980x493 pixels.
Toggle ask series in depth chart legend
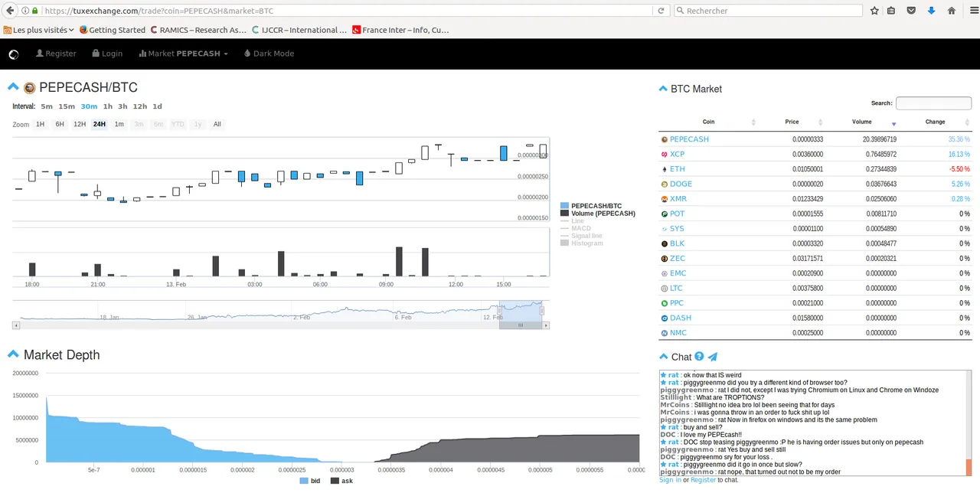(x=341, y=481)
